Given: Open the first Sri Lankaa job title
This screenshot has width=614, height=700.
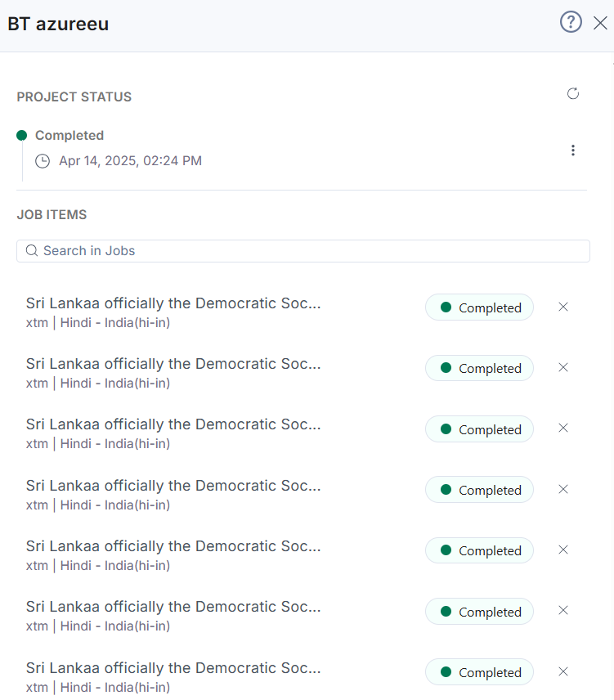Looking at the screenshot, I should pos(173,303).
